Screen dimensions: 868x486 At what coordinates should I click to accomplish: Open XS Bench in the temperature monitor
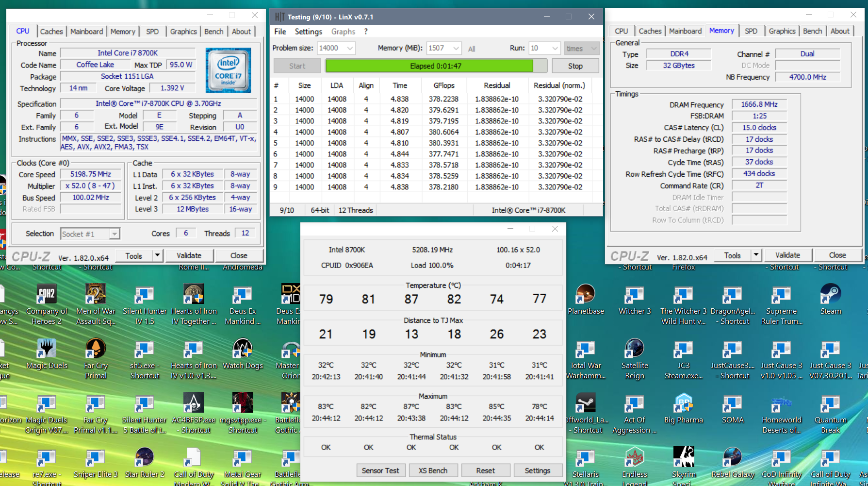(433, 470)
